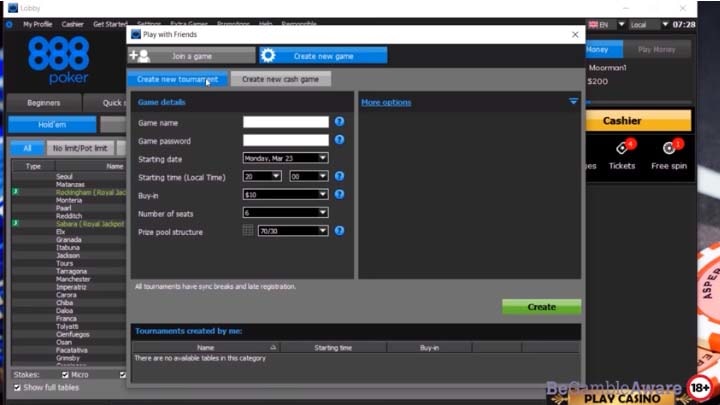Screen dimensions: 720x405
Task: Click the help icon beside Starting time
Action: pos(339,176)
